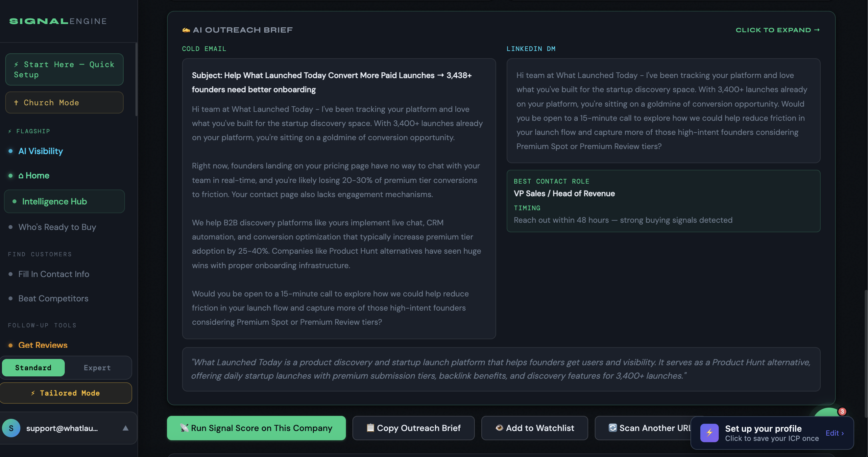Navigate to Beat Competitors

[x=53, y=298]
